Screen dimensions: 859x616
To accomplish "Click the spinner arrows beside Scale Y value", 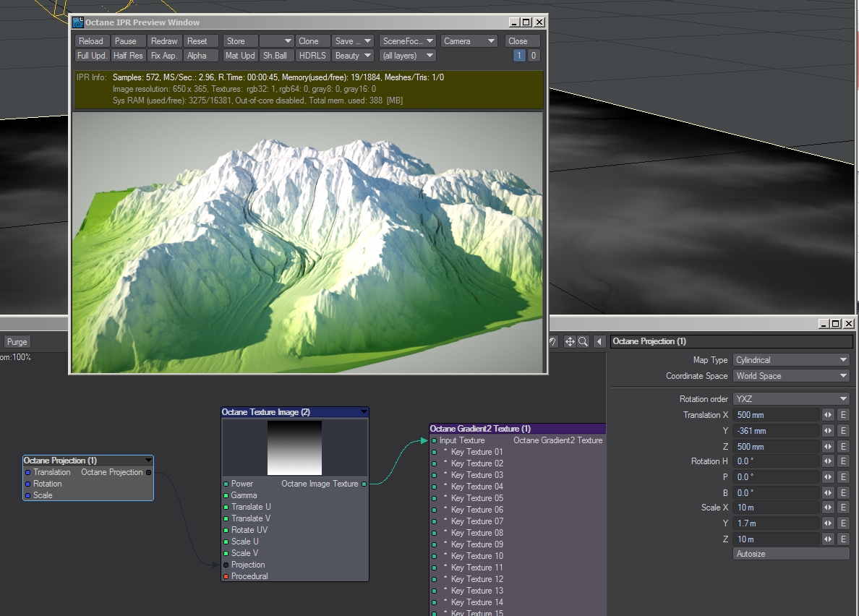I will (828, 523).
